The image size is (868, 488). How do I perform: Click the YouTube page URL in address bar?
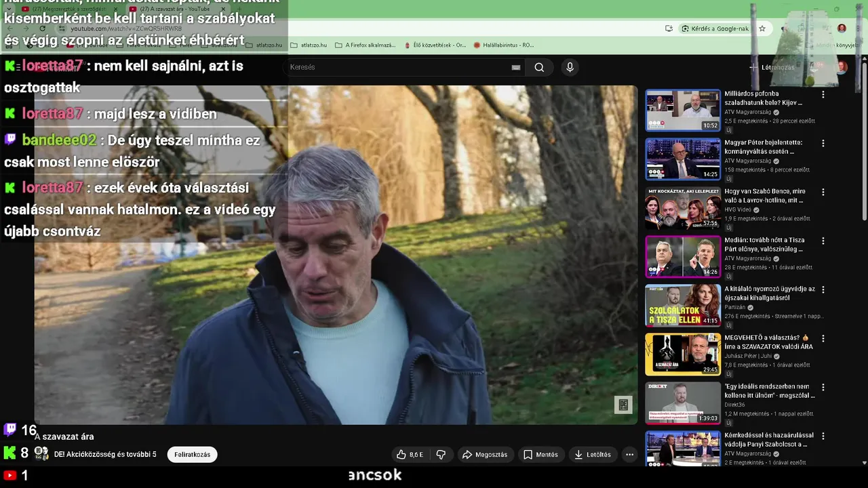(126, 28)
